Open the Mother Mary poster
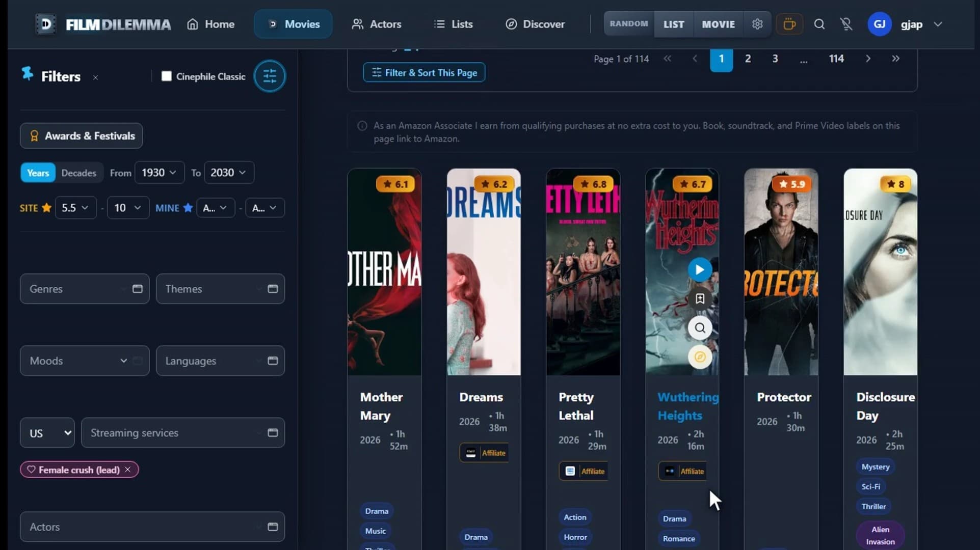 (x=385, y=272)
